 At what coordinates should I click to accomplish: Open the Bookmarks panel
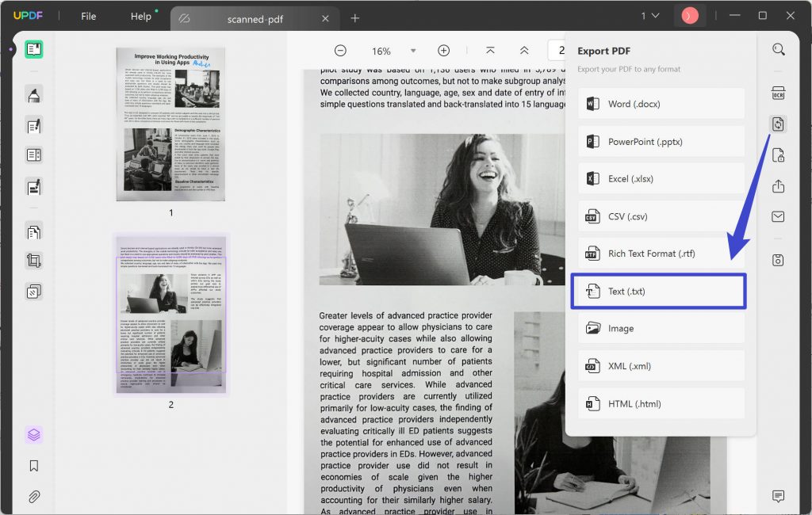tap(34, 466)
